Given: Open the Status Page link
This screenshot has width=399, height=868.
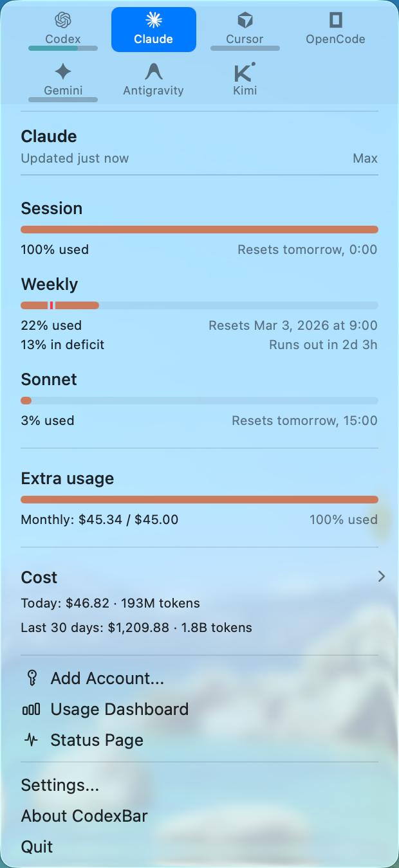Looking at the screenshot, I should coord(97,740).
